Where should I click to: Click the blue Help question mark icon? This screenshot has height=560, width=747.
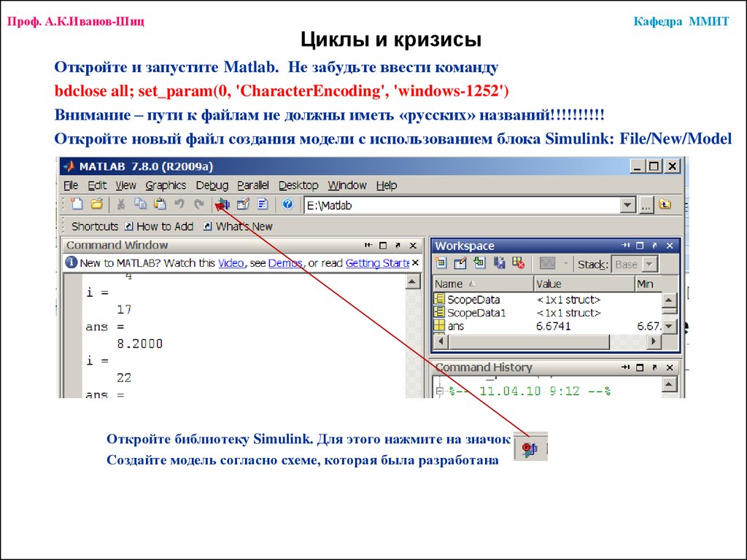pyautogui.click(x=287, y=204)
